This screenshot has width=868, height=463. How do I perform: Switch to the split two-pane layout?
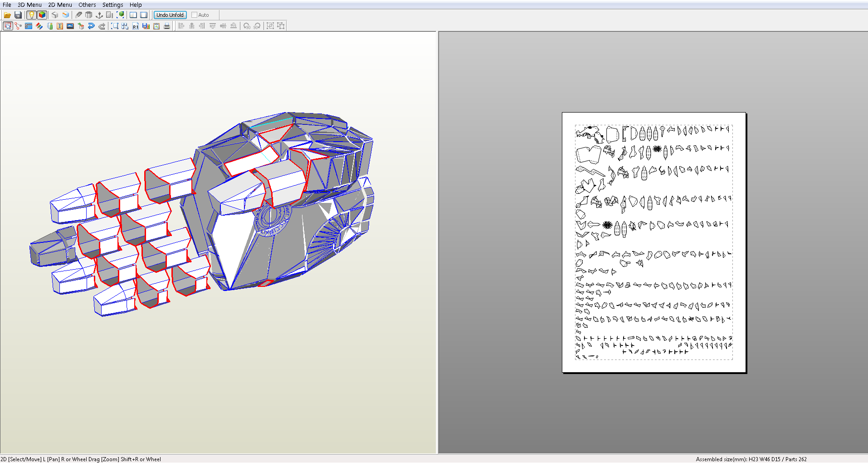133,15
